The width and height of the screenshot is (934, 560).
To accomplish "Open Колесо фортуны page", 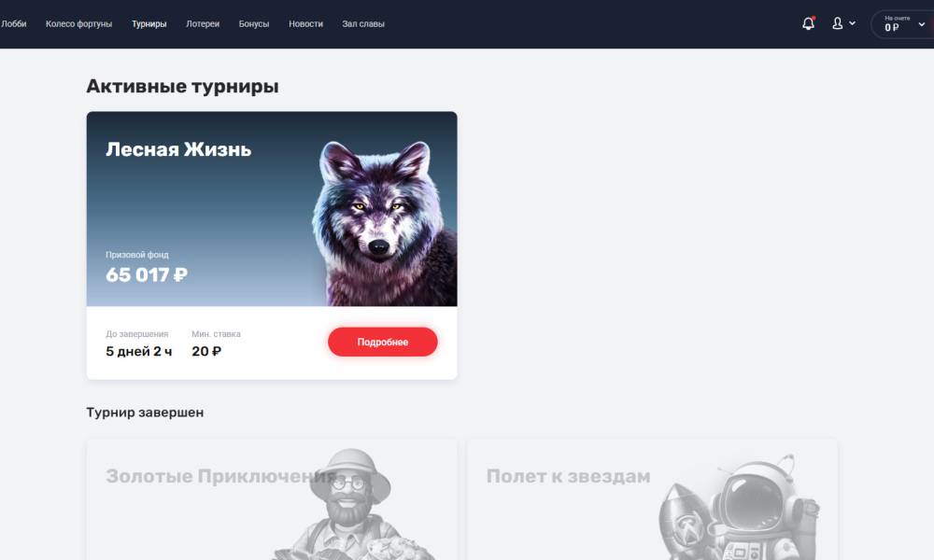I will click(78, 24).
